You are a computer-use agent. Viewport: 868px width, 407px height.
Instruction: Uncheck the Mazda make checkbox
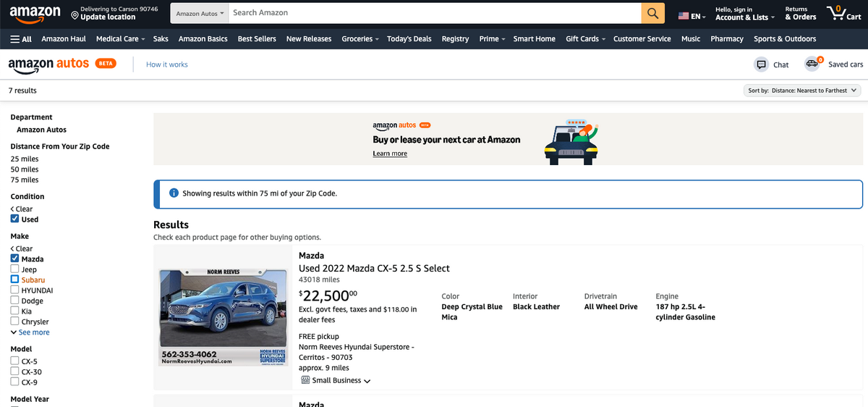[x=14, y=259]
